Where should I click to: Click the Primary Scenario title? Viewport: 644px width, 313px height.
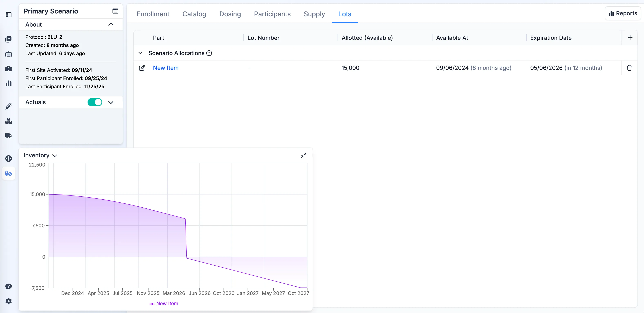(51, 11)
